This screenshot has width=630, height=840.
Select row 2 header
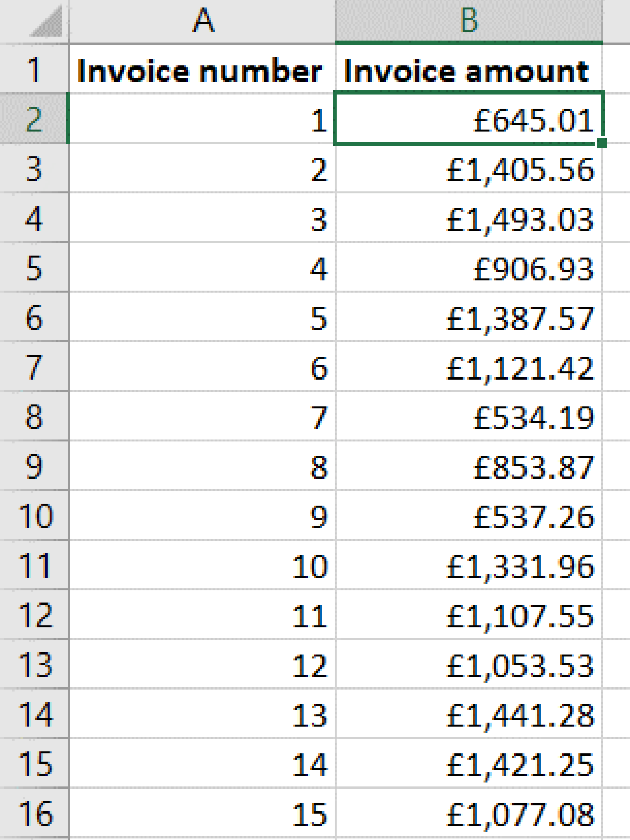(x=34, y=119)
